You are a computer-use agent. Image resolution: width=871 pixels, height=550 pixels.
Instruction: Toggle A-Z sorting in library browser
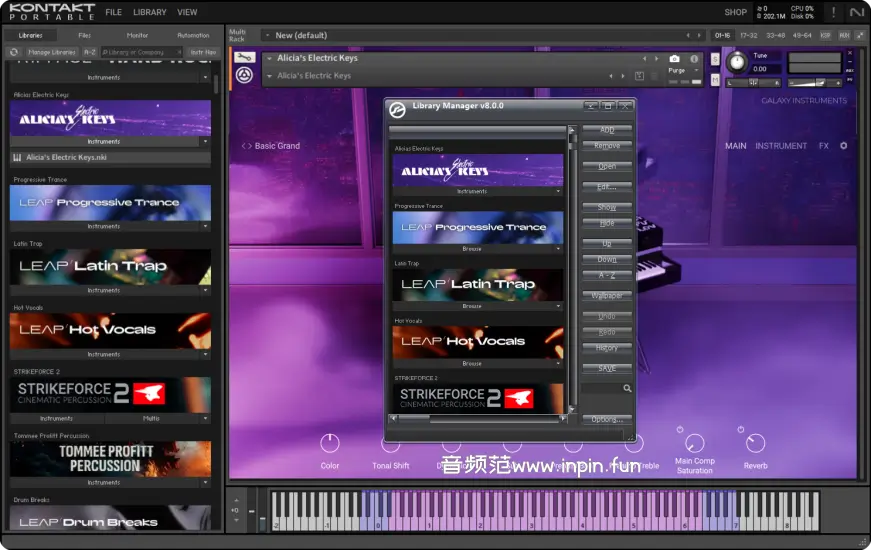pos(89,52)
